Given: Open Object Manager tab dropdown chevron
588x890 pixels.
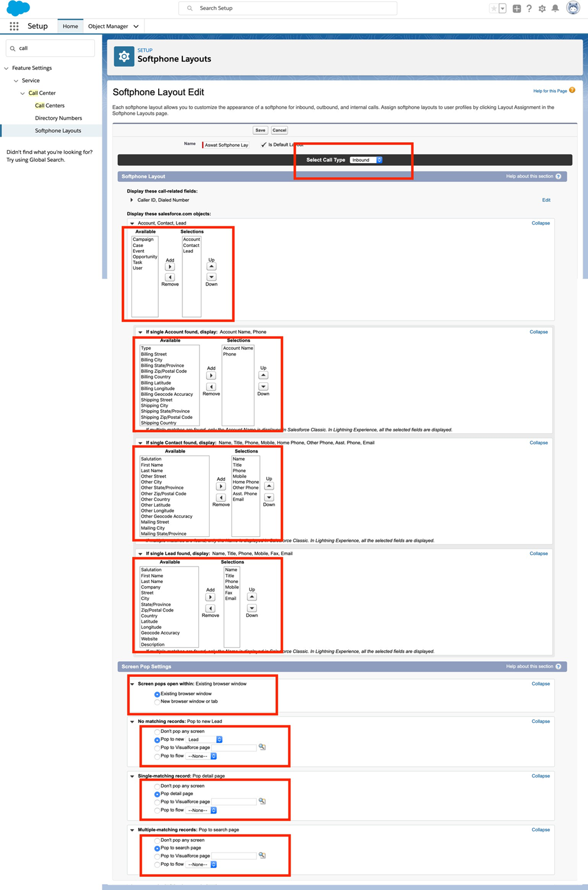Looking at the screenshot, I should click(136, 27).
